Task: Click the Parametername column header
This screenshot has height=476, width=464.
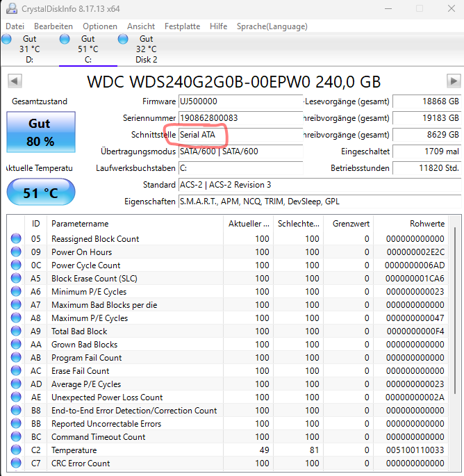Action: 135,224
